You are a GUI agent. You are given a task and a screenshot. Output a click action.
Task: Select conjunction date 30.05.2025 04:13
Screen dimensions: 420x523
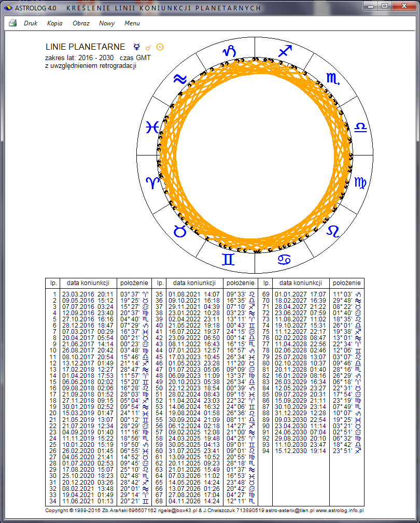pos(194,445)
